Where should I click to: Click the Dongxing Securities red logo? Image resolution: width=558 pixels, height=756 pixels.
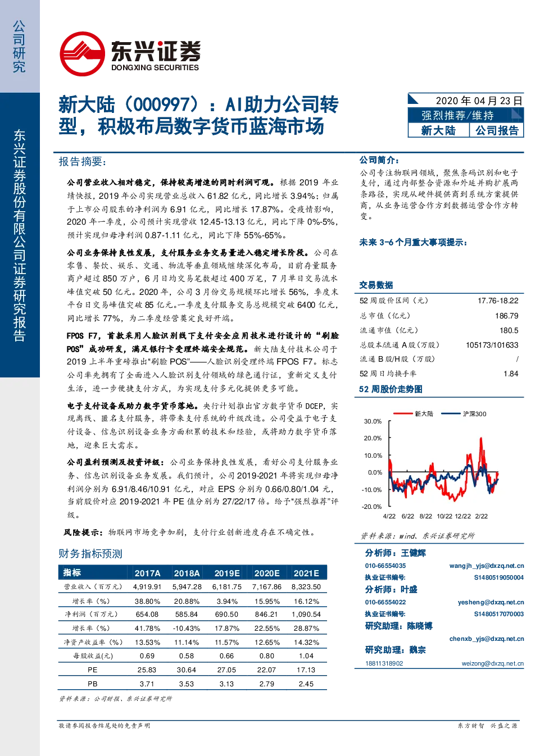(82, 54)
